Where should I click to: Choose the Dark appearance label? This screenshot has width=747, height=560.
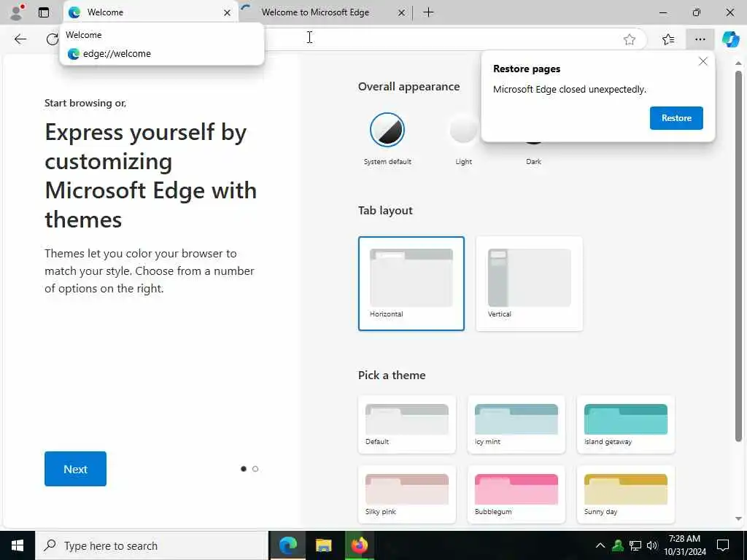tap(533, 161)
